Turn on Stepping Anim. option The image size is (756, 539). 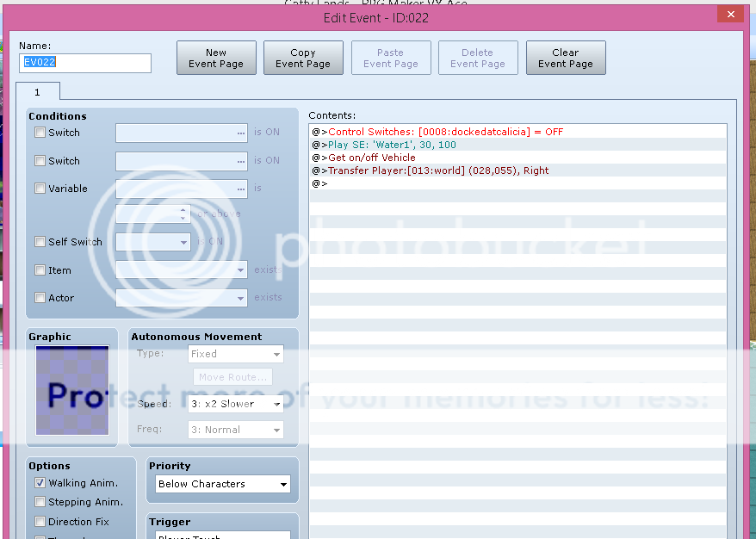[x=40, y=502]
